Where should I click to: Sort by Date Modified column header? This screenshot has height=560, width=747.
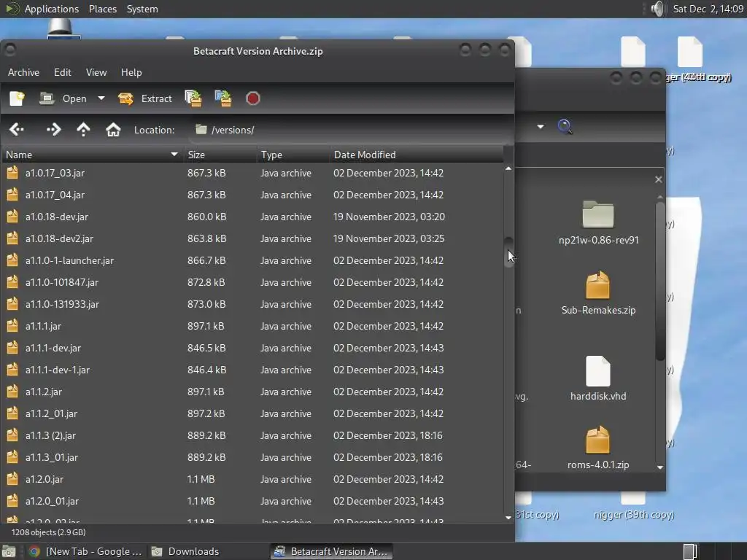417,155
